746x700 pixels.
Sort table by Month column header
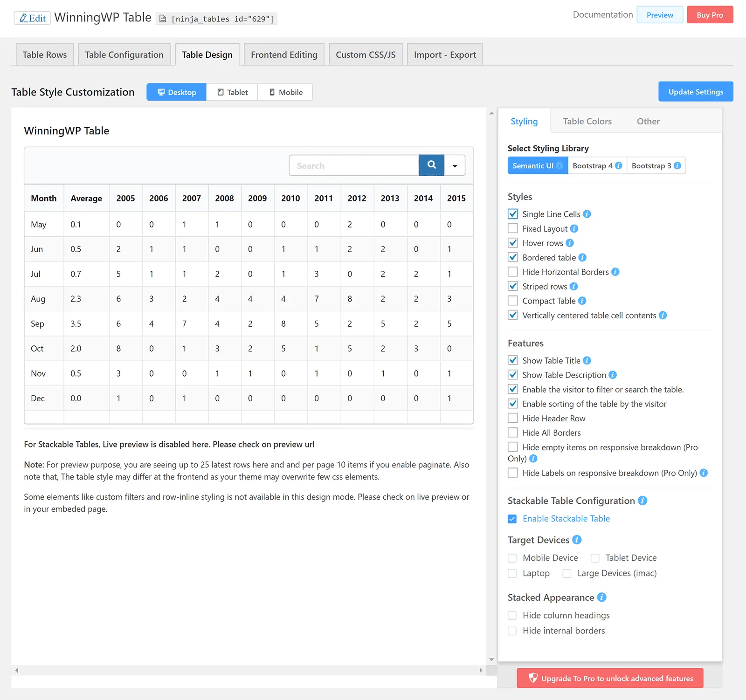[44, 198]
